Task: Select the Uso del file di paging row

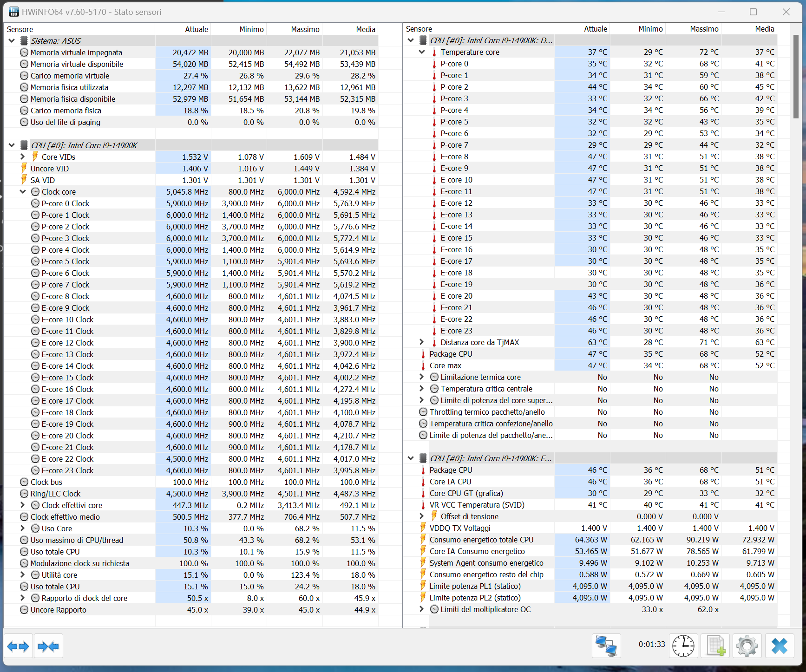Action: pos(191,122)
